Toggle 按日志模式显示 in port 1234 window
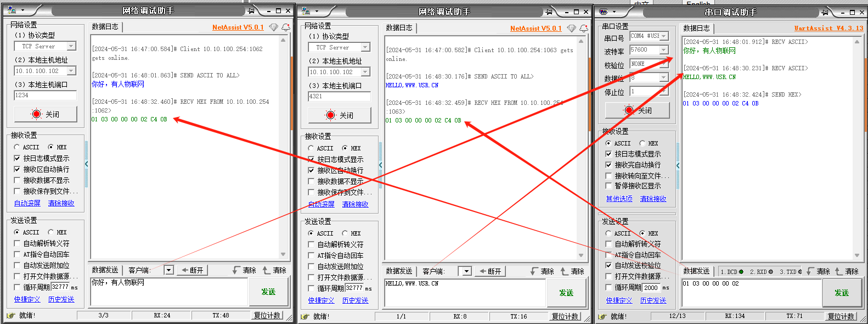This screenshot has width=868, height=324. [x=17, y=158]
